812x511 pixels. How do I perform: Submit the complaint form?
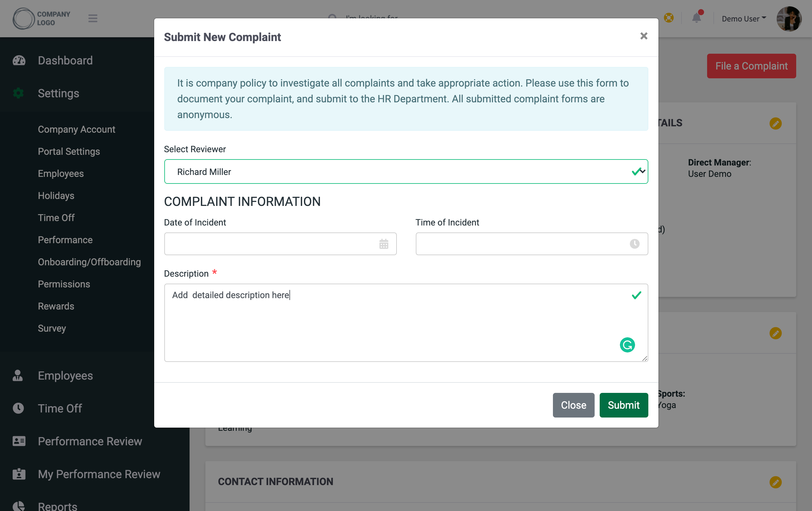[623, 405]
